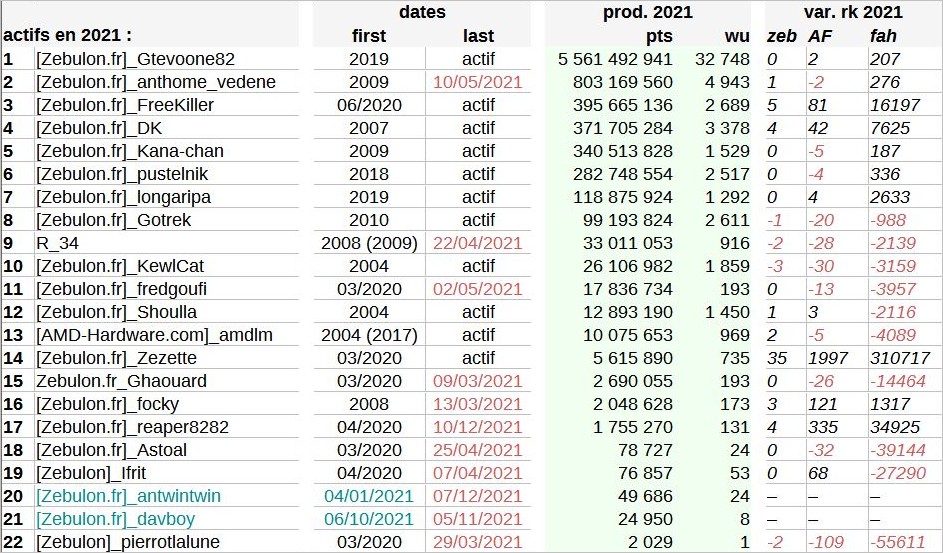This screenshot has width=943, height=553.
Task: Click the 'prod. 2021' header cell
Action: [x=648, y=12]
